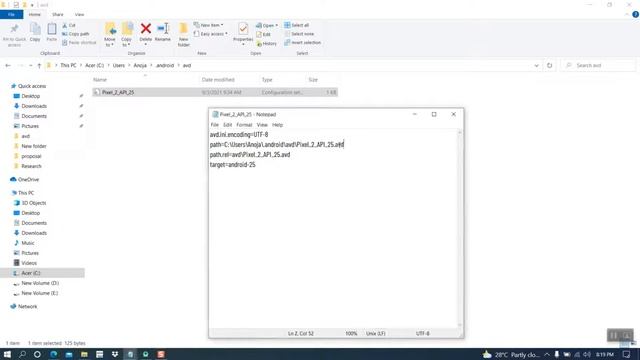Screen dimensions: 640x360
Task: Select 3D Objects under This PC
Action: tap(33, 203)
